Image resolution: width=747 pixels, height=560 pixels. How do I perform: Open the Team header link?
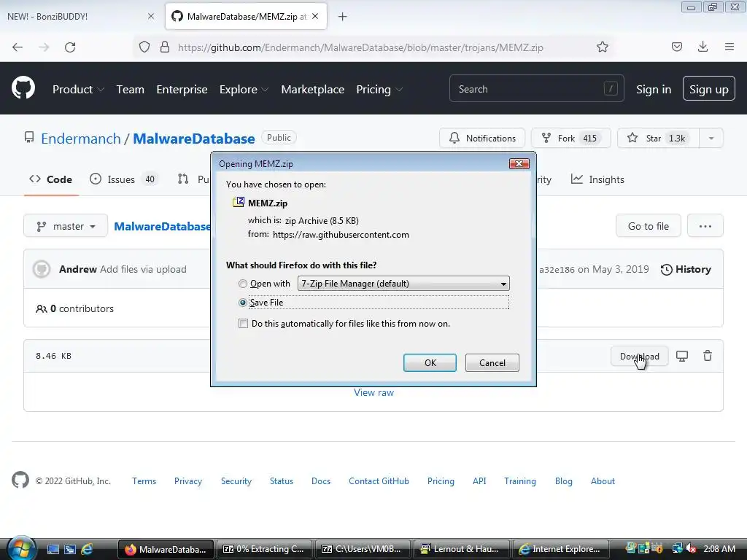(x=130, y=90)
